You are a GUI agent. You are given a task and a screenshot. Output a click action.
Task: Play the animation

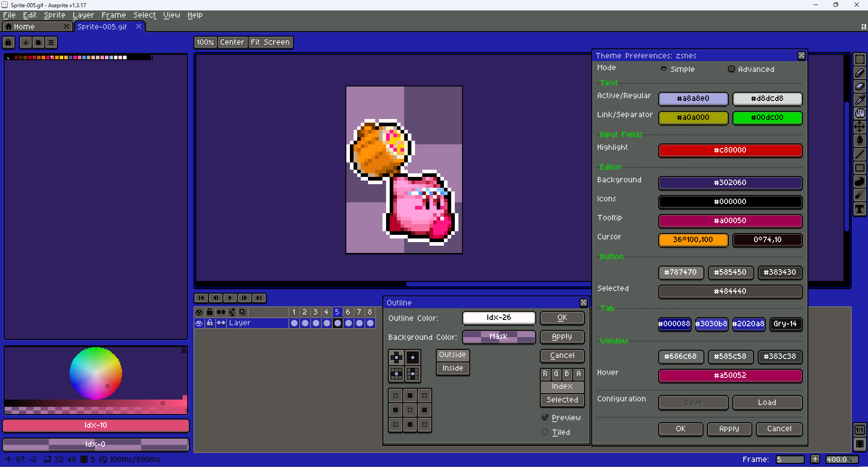230,298
